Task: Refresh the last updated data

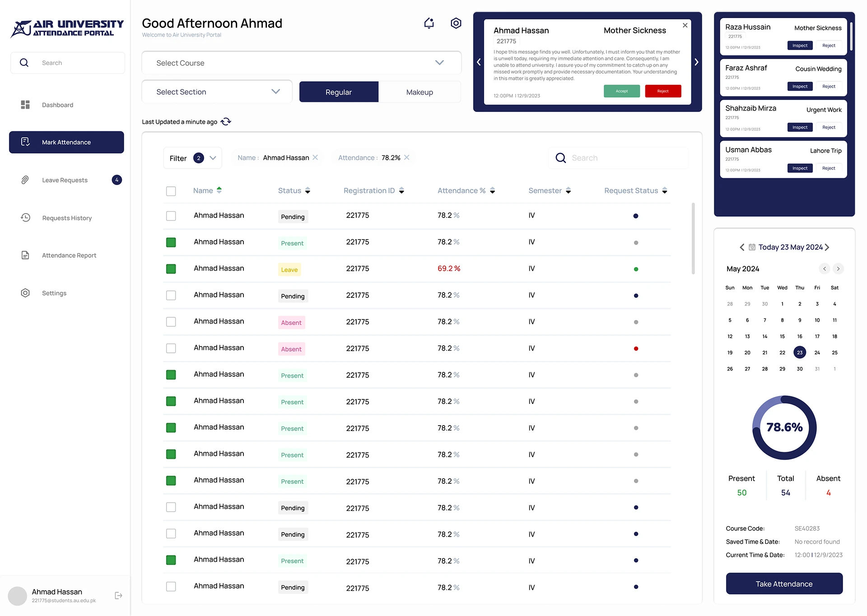Action: tap(226, 121)
